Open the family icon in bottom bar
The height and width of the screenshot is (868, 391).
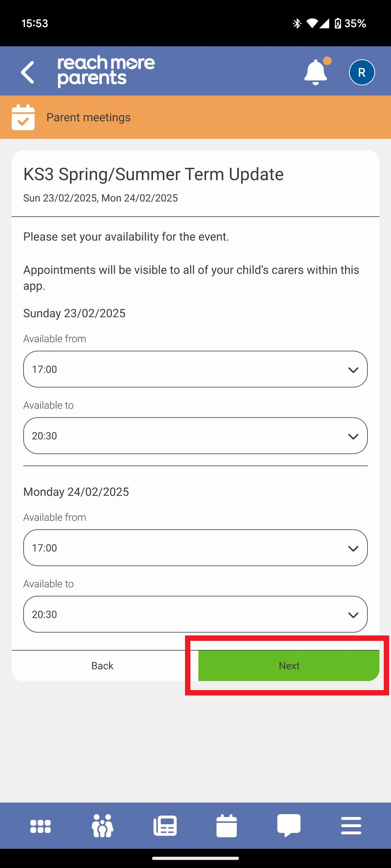(103, 826)
